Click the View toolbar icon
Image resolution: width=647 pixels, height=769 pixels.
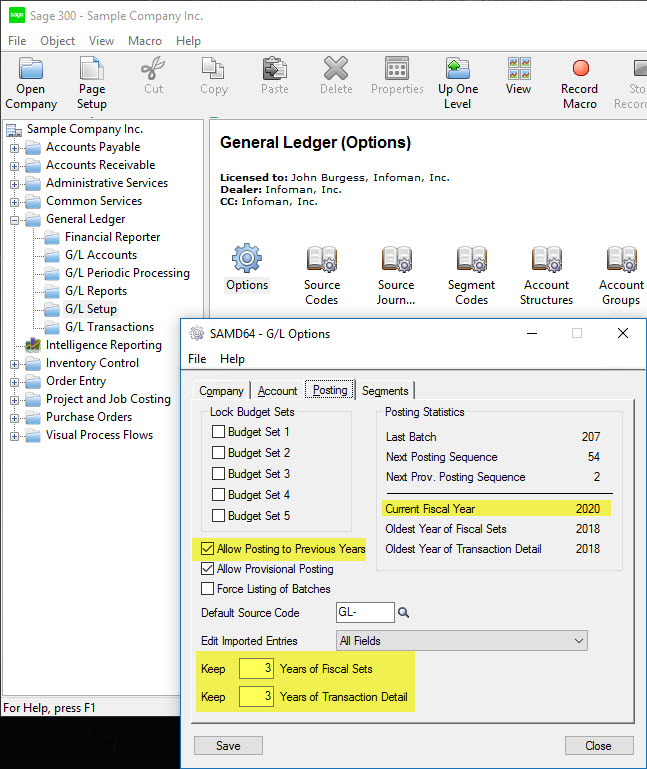pos(519,68)
